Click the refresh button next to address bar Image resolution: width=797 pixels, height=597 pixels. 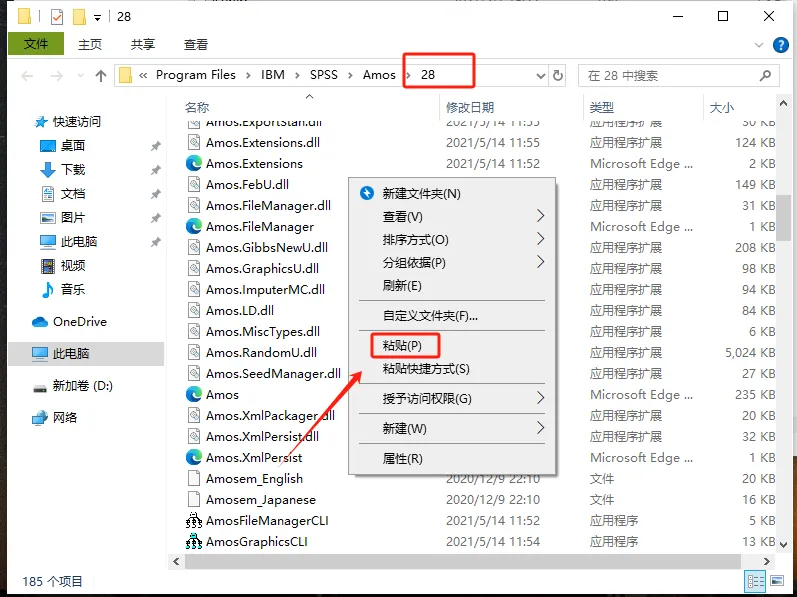(558, 75)
